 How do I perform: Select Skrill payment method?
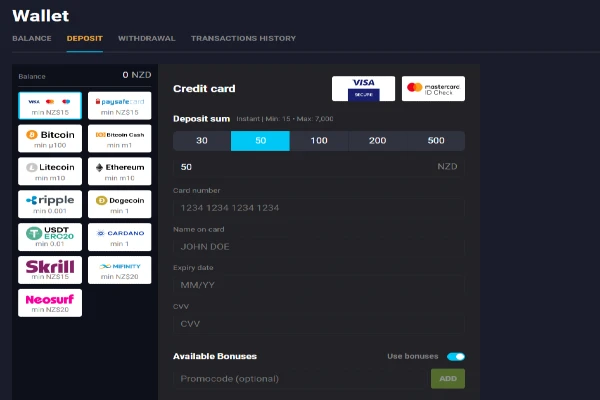tap(50, 269)
